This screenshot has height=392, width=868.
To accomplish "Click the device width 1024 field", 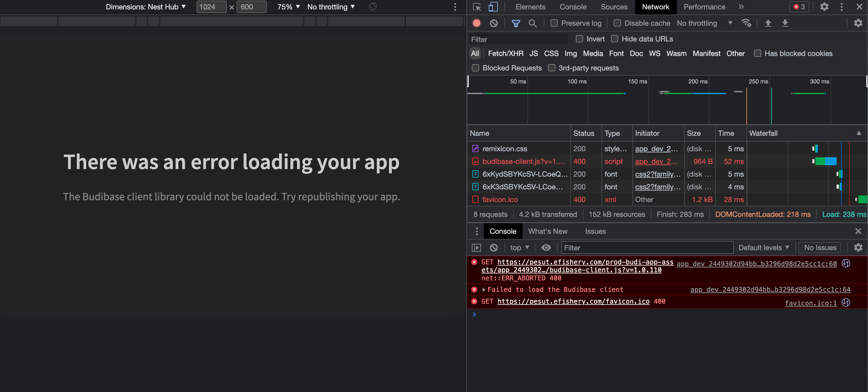I will tap(211, 7).
